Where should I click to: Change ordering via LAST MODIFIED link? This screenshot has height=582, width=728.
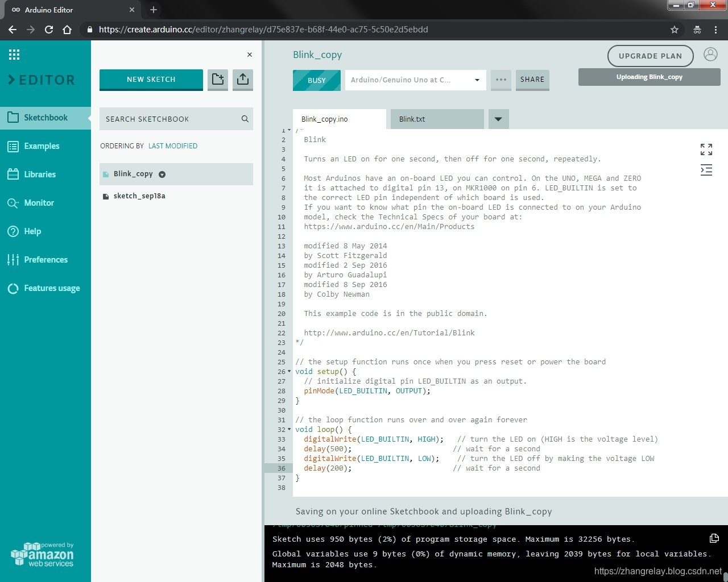click(173, 146)
